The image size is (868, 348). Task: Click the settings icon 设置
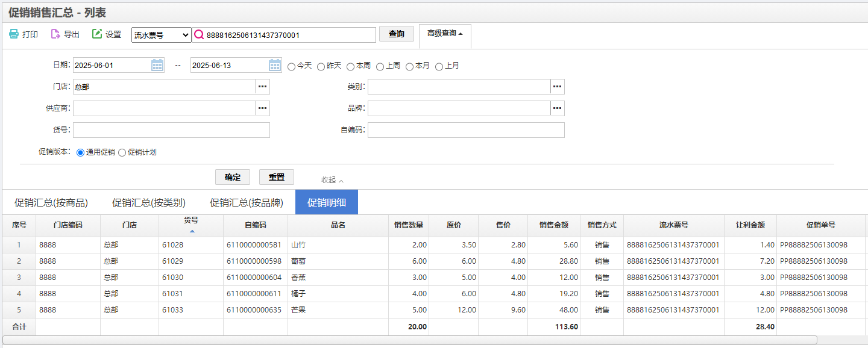click(97, 34)
